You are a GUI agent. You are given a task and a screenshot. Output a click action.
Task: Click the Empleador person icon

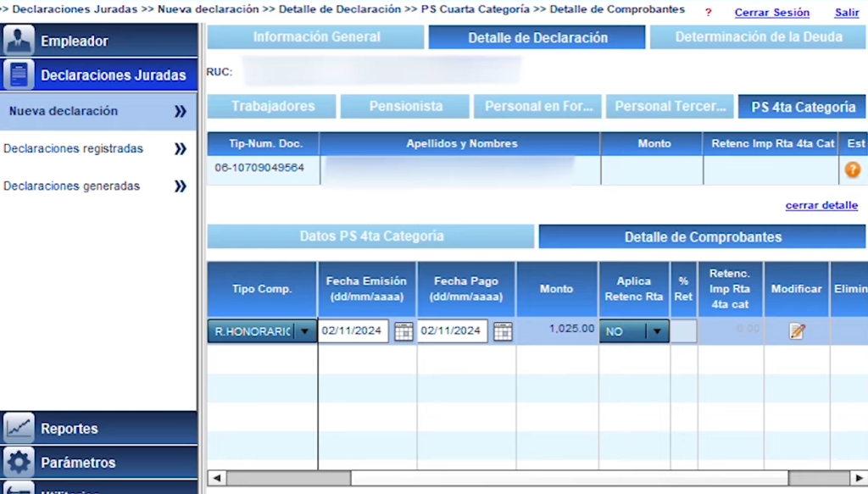click(19, 41)
